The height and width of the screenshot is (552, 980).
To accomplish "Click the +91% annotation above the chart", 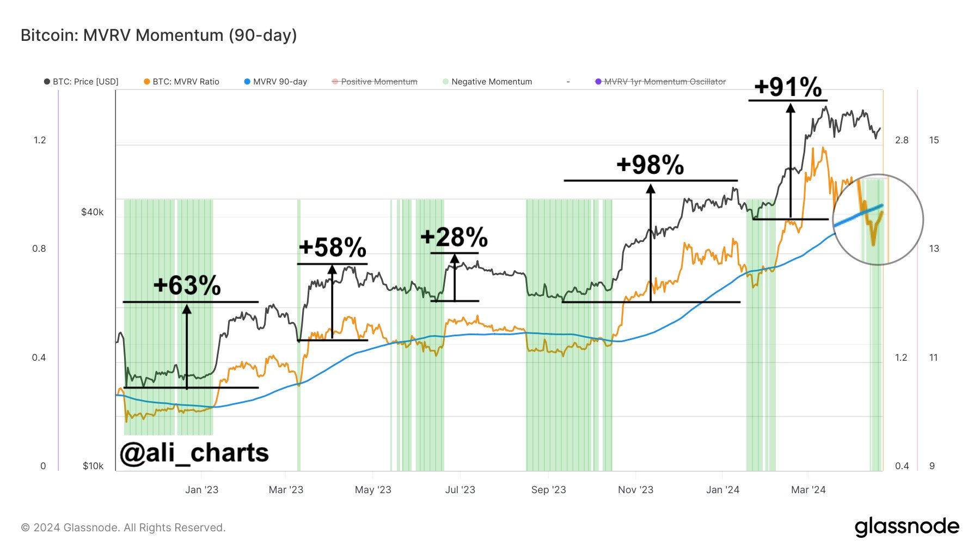I will click(x=788, y=87).
